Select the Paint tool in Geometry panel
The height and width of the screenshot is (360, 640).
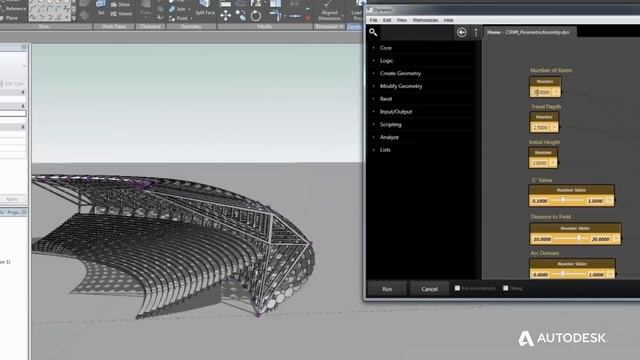179,18
